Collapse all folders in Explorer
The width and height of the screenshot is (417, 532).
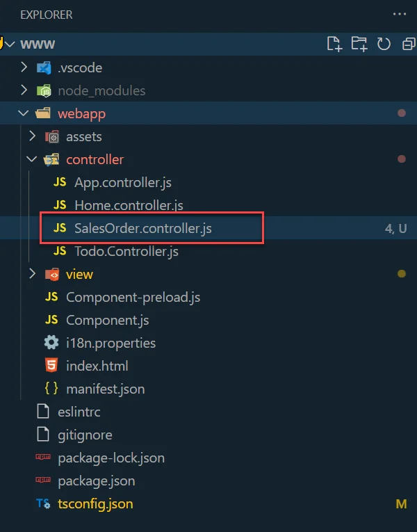point(408,45)
